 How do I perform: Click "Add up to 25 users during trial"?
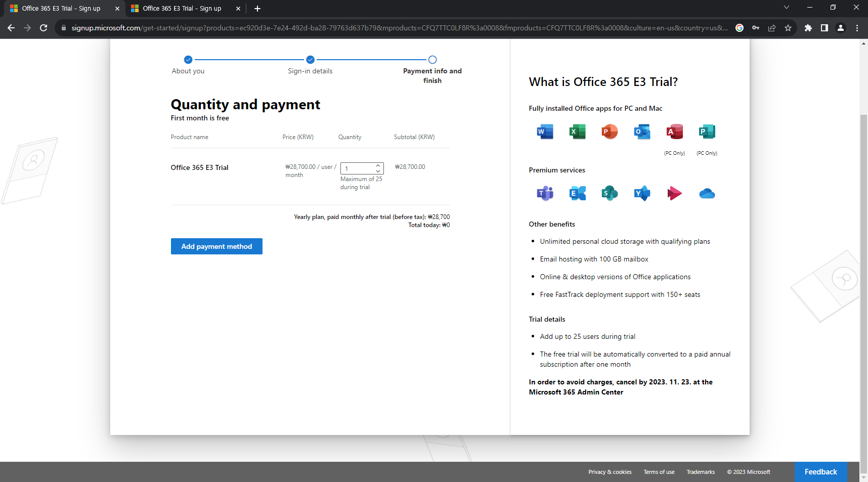(x=587, y=336)
